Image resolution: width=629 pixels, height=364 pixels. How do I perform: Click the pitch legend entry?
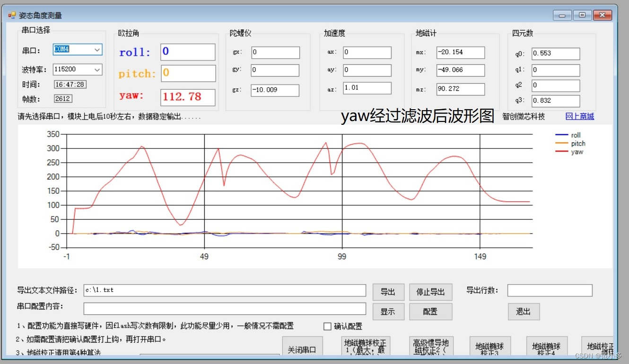click(570, 143)
